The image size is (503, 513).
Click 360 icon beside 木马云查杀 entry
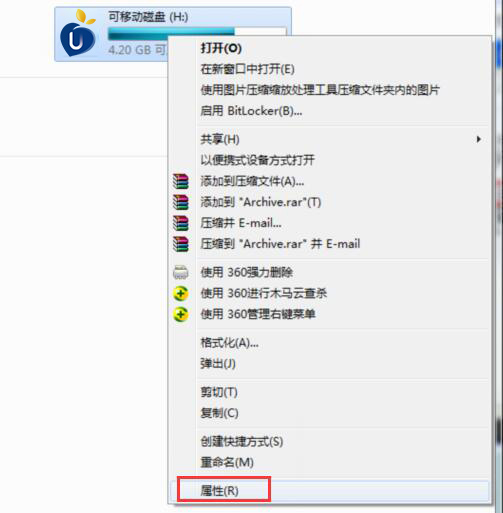pos(181,293)
